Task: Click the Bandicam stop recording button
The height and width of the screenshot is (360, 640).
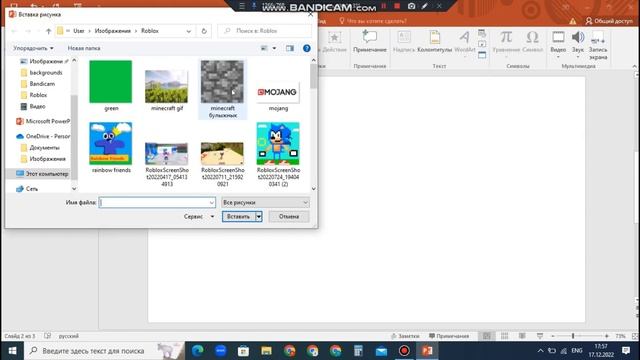Action: pos(397,6)
